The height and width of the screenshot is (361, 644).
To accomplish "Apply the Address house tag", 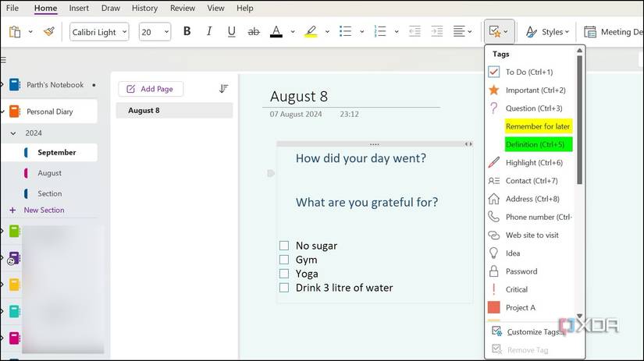I will (530, 199).
